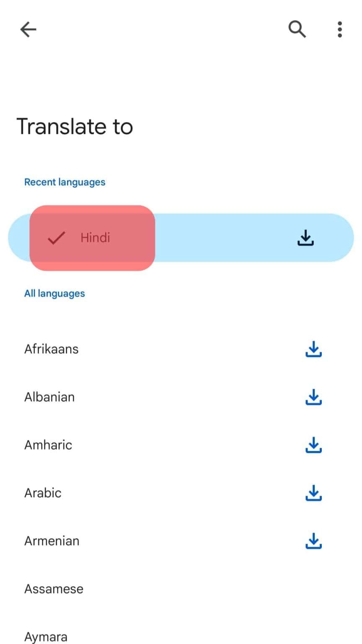
Task: Download the Albanian language pack
Action: (313, 397)
